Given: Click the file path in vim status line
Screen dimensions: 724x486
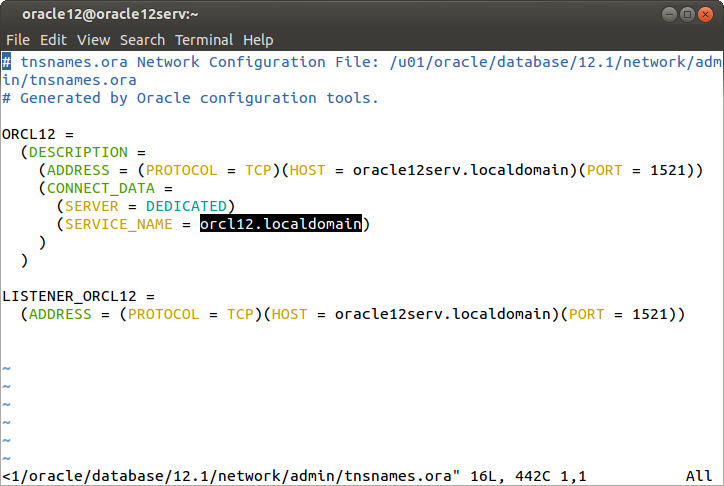Looking at the screenshot, I should tap(231, 476).
